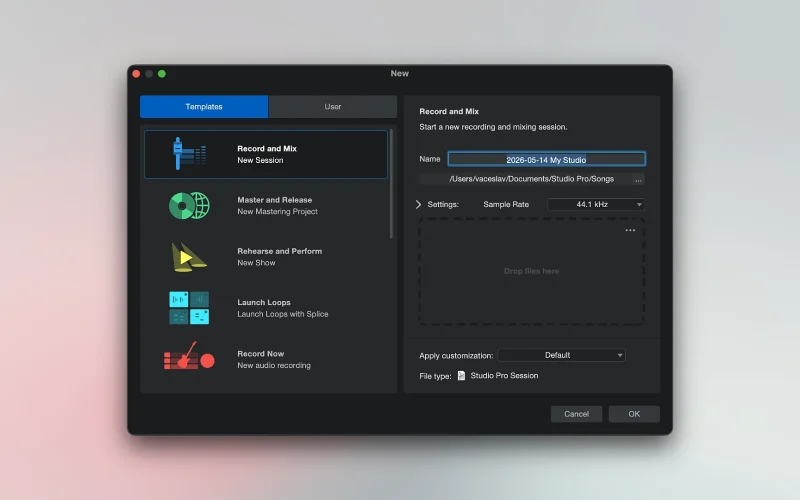Expand the Settings disclosure chevron
800x500 pixels.
418,204
